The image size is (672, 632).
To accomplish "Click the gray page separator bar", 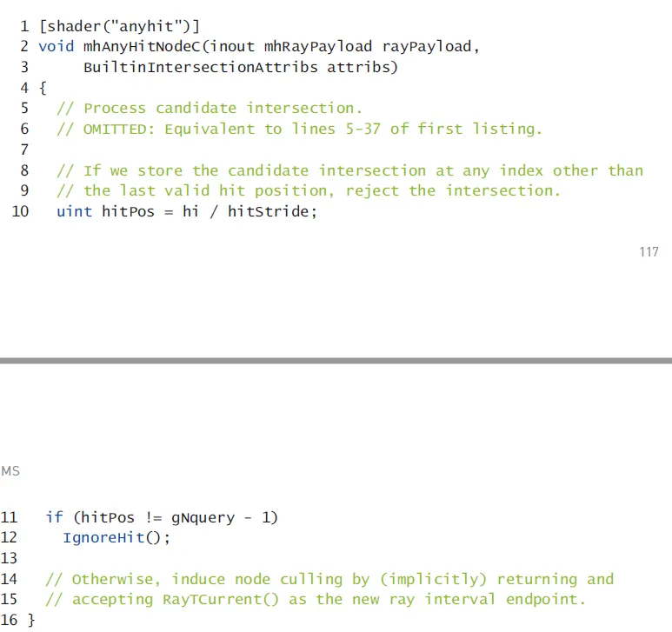I will [x=336, y=359].
